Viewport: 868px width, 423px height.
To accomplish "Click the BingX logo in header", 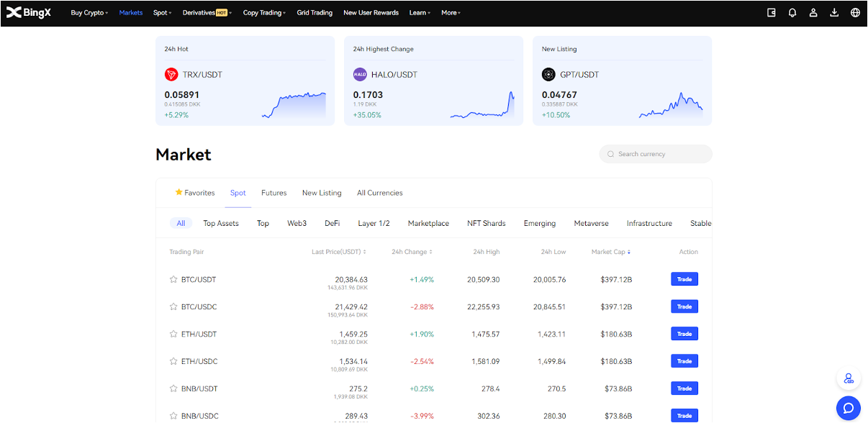I will click(29, 12).
